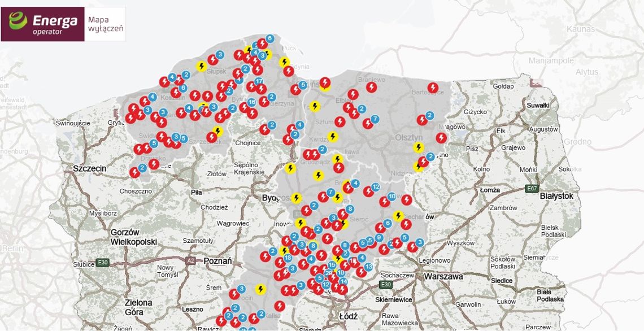Click the Warszawa city label on map

point(443,277)
